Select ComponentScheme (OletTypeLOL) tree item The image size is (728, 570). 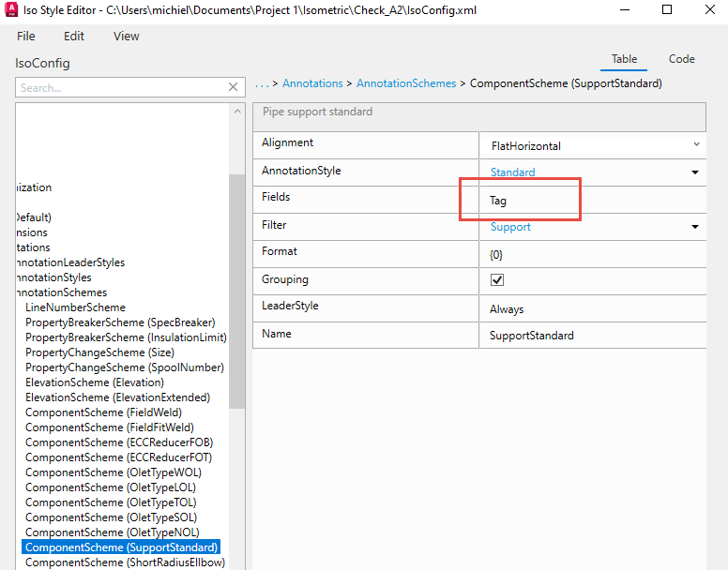click(111, 487)
